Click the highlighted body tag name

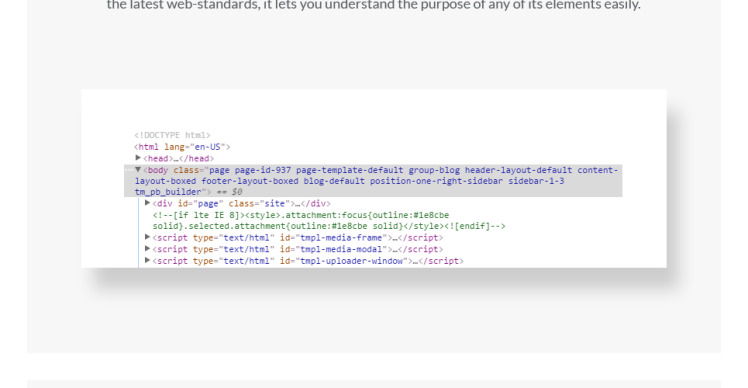tap(158, 170)
